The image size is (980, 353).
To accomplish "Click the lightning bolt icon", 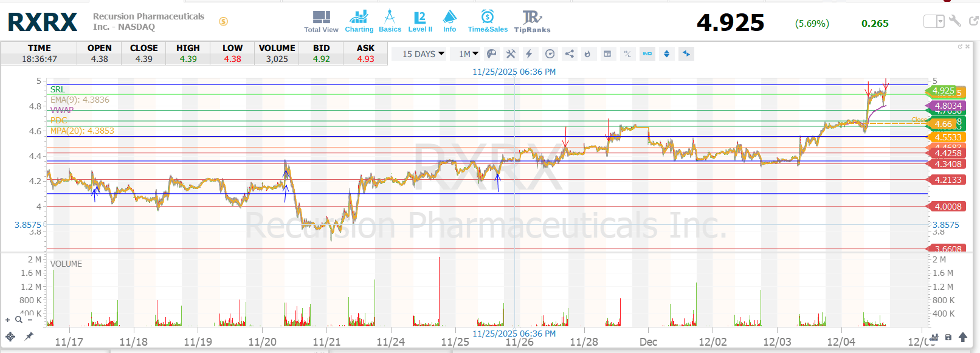I will 529,54.
